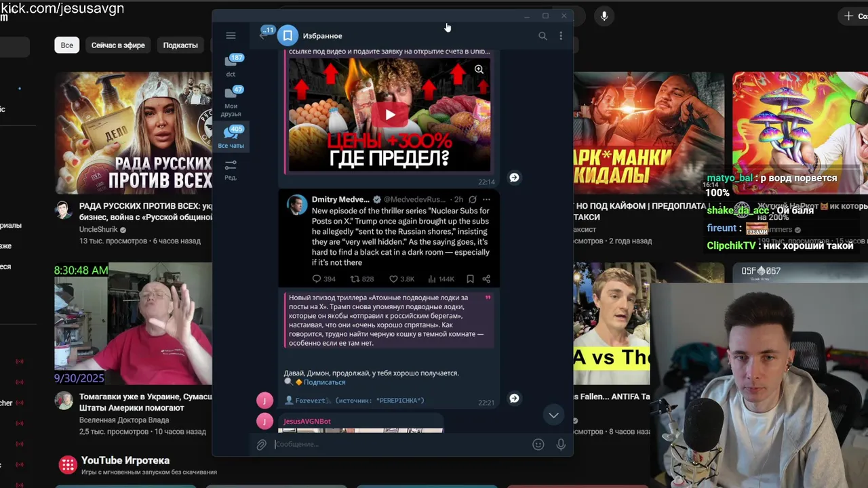Focus the Сообщение message input field
Viewport: 868px width, 488px height.
coord(400,445)
